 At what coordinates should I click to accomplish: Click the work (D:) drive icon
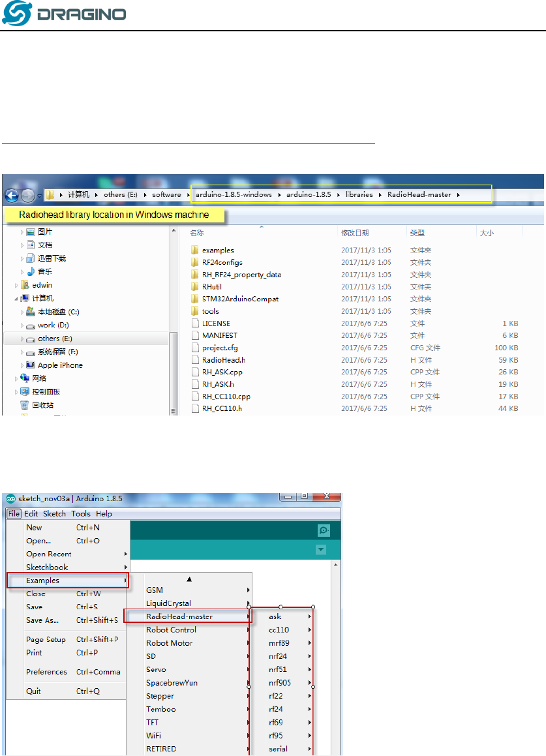click(31, 325)
